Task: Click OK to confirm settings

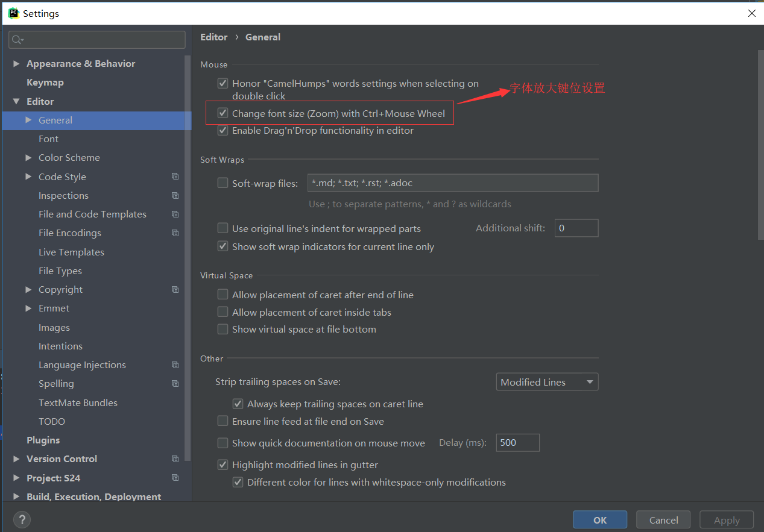Action: pos(600,520)
